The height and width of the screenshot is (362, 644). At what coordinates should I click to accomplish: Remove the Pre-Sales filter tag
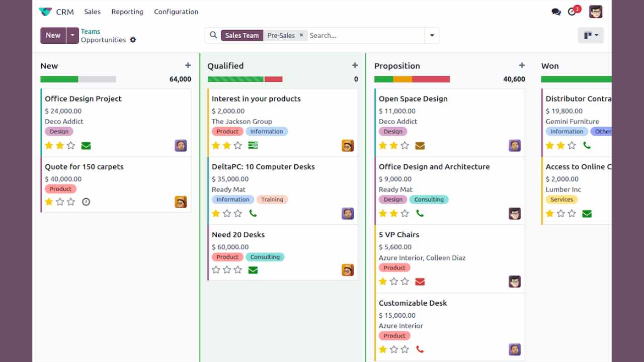301,35
